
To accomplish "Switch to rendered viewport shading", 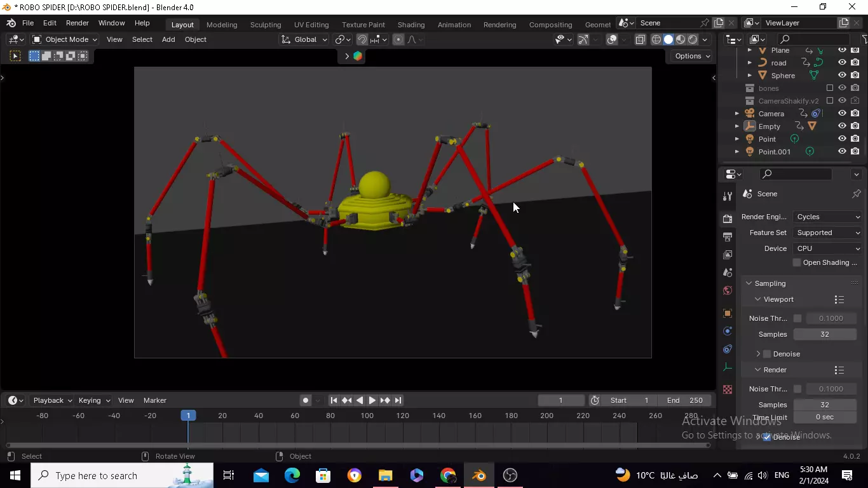I will (693, 39).
